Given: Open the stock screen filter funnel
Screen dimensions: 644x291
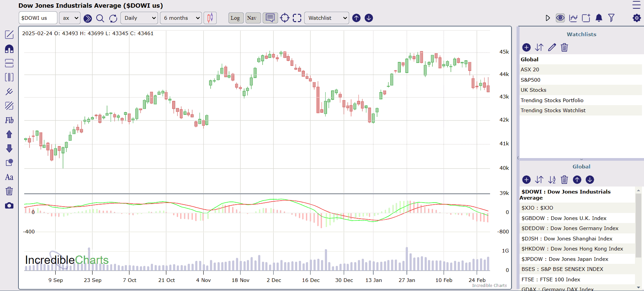Looking at the screenshot, I should tap(611, 18).
